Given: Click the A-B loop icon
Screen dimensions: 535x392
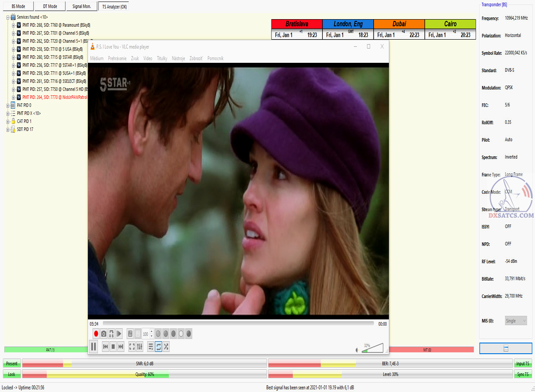Looking at the screenshot, I should [111, 334].
